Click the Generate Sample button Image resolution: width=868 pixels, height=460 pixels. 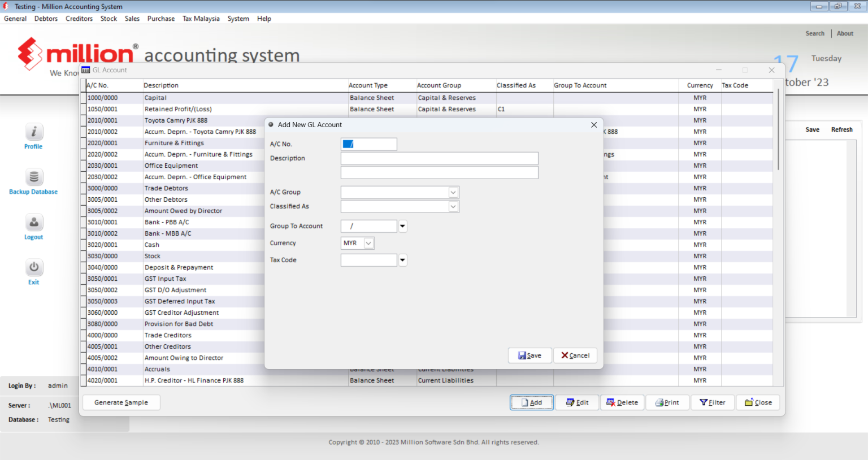tap(121, 402)
